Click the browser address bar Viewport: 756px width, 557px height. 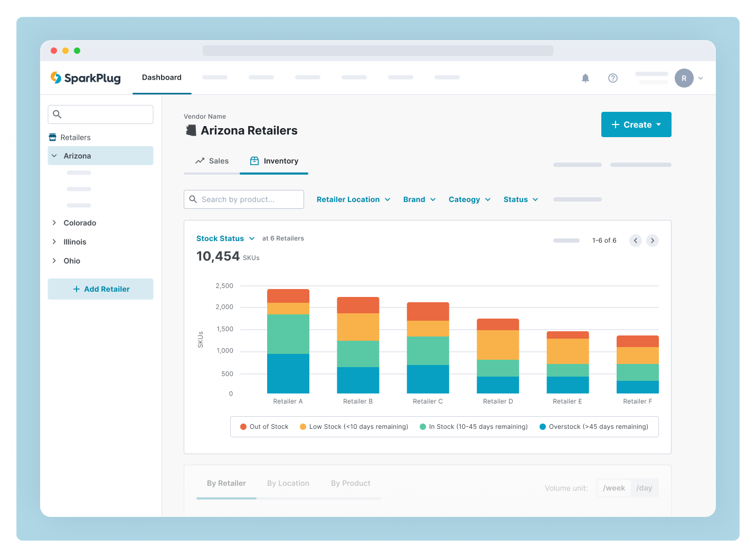[378, 51]
